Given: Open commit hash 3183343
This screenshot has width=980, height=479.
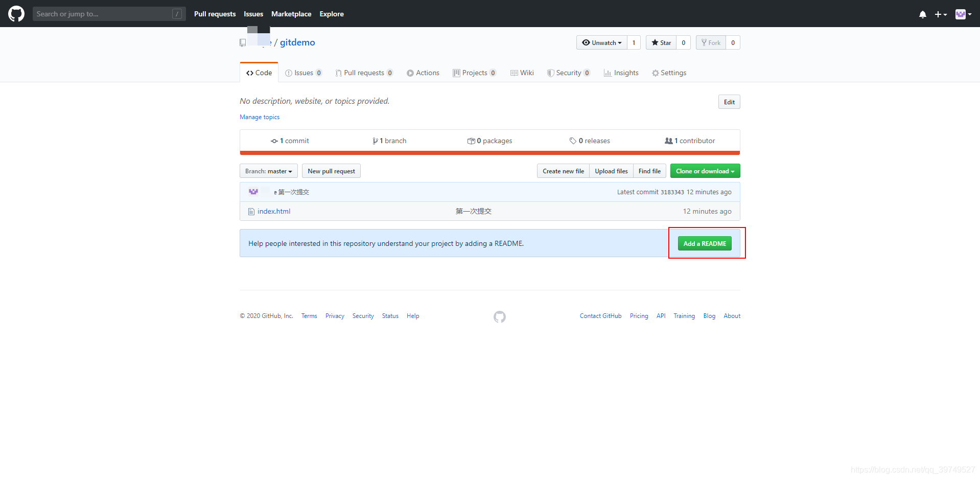Looking at the screenshot, I should click(672, 192).
